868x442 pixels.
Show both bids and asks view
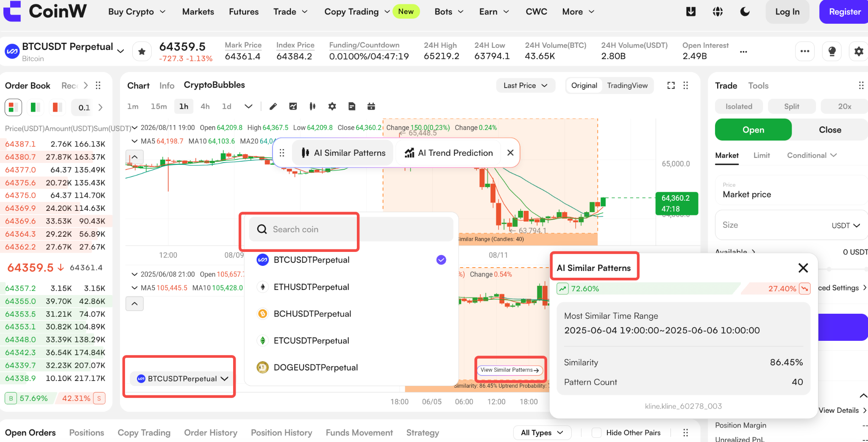(13, 107)
